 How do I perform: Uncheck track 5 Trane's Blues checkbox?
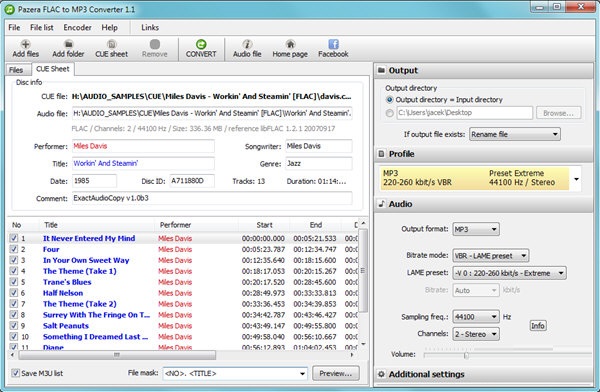[14, 282]
